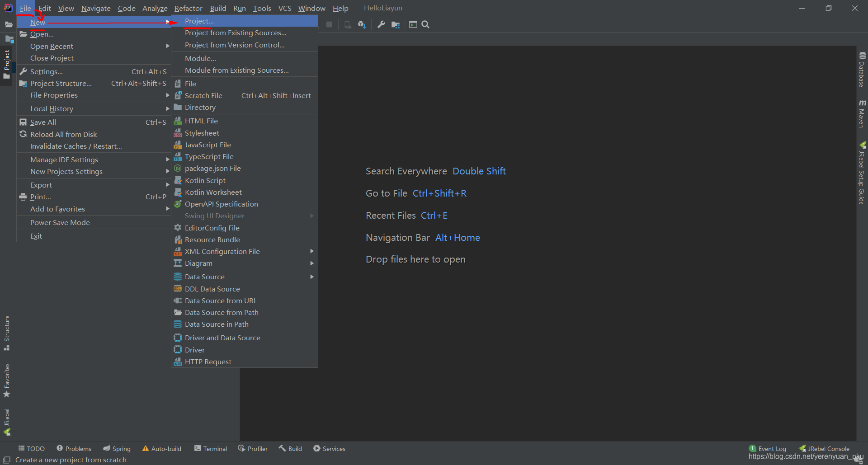Open the Problems tool window
This screenshot has width=868, height=465.
pyautogui.click(x=74, y=449)
